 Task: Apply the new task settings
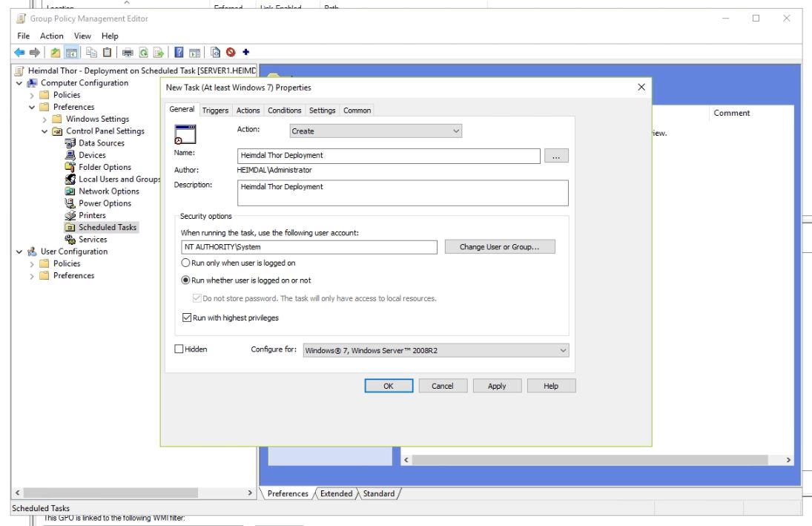[497, 385]
